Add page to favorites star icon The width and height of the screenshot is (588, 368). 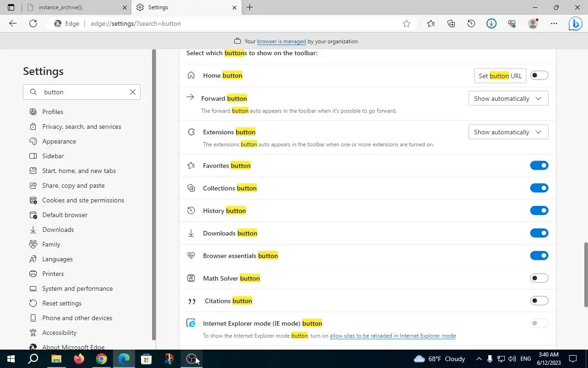pyautogui.click(x=407, y=23)
